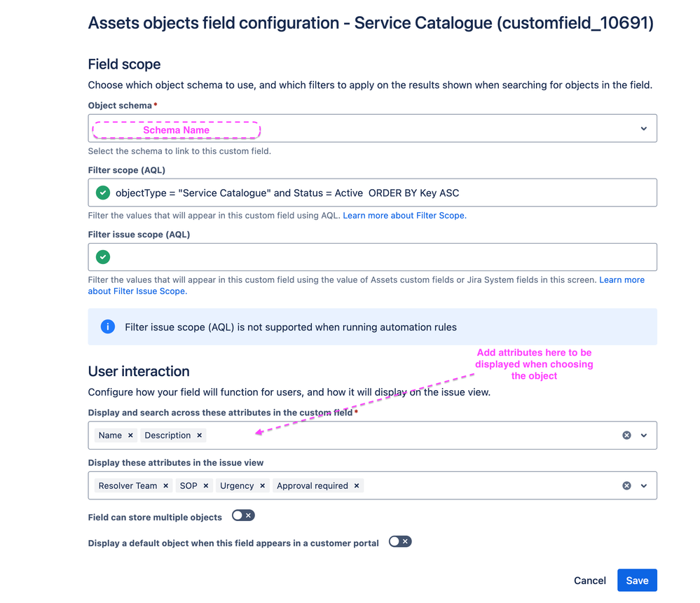
Task: Edit the Filter scope AQL query
Action: [x=372, y=193]
